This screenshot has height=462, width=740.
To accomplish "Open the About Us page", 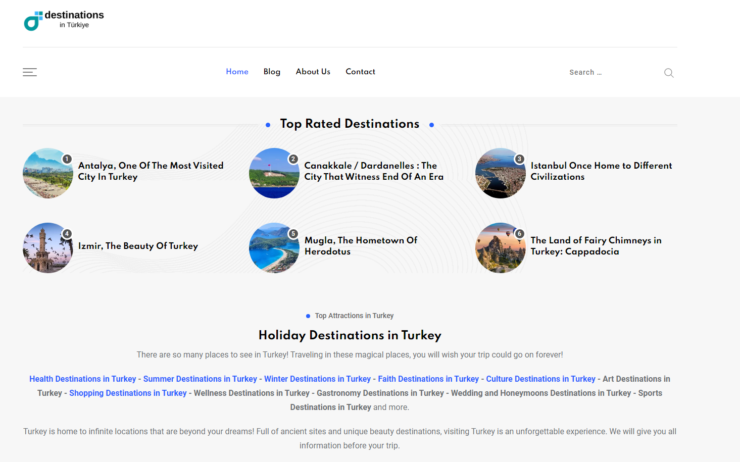I will click(313, 72).
